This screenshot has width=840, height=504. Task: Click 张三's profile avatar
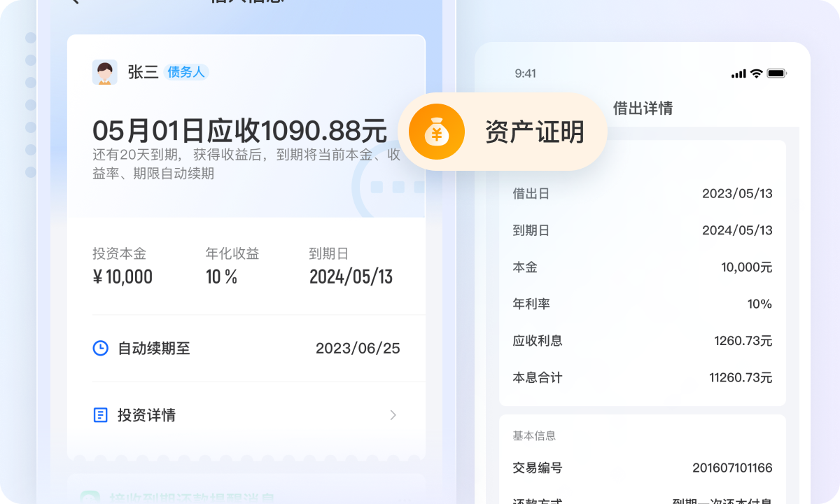(105, 72)
